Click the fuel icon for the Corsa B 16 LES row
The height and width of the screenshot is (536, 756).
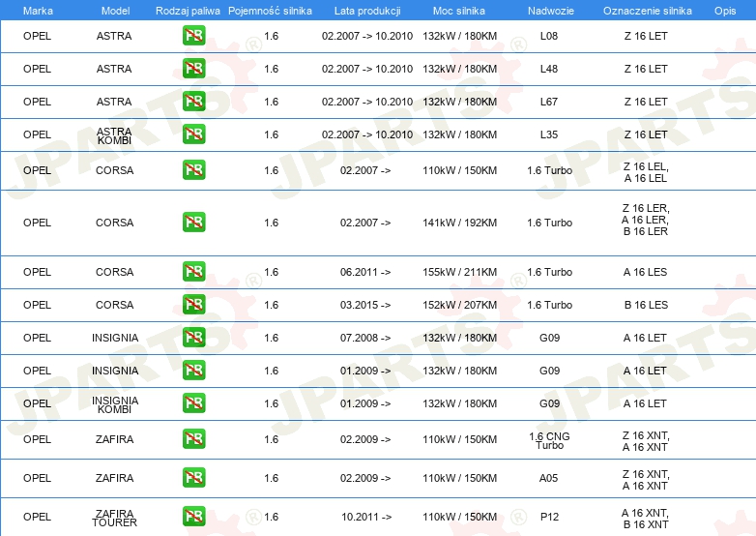pyautogui.click(x=193, y=305)
